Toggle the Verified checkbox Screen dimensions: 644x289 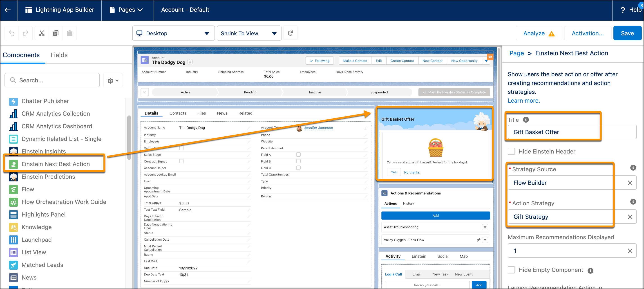181,148
